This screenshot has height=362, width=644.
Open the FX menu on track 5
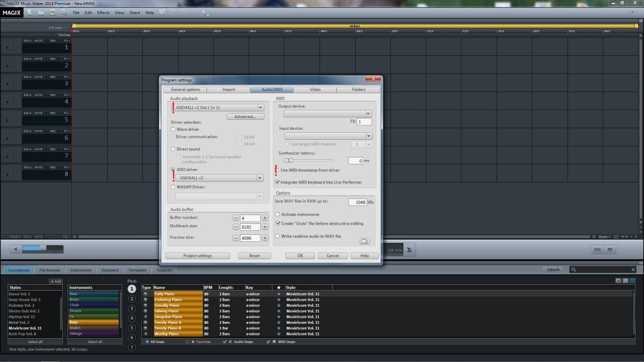click(x=67, y=113)
